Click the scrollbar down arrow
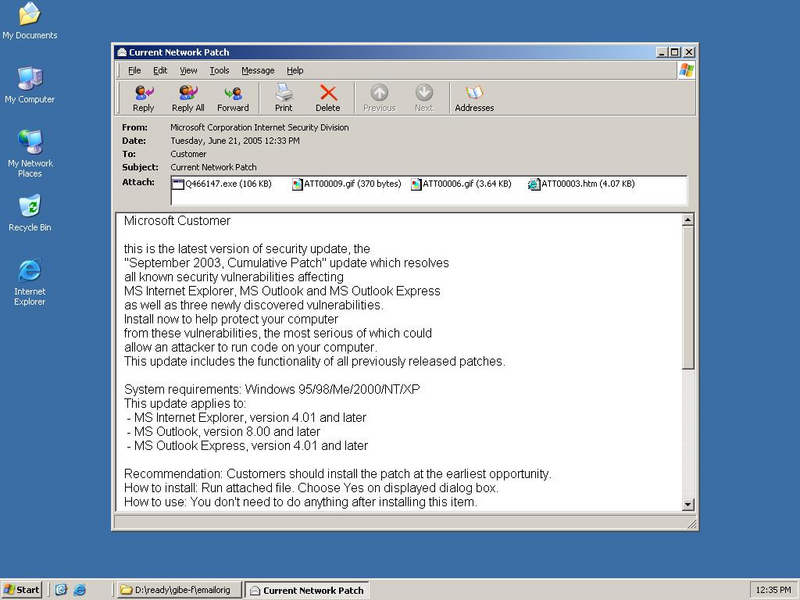 pos(688,504)
